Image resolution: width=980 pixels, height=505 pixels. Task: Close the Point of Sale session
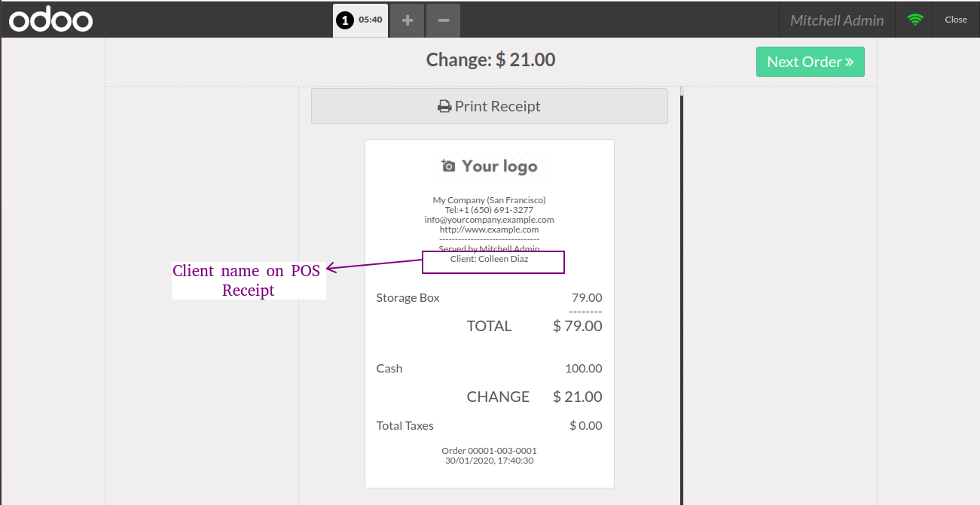coord(956,20)
